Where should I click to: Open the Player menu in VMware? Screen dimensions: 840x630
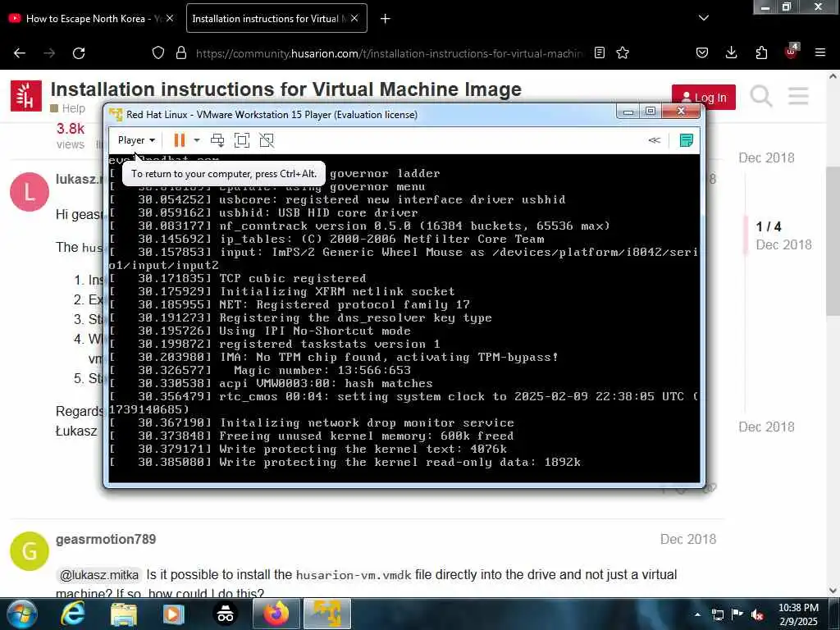pos(136,140)
